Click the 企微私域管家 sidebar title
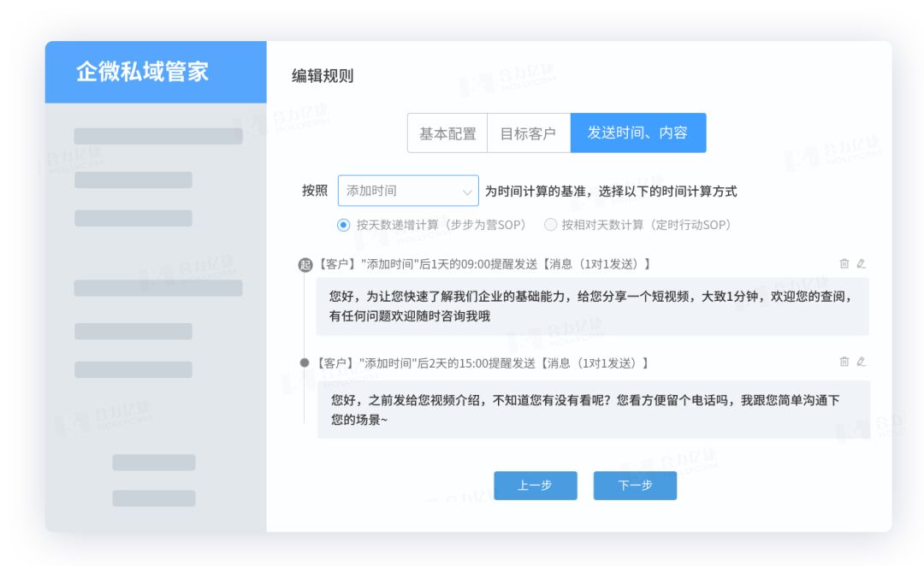 click(143, 72)
